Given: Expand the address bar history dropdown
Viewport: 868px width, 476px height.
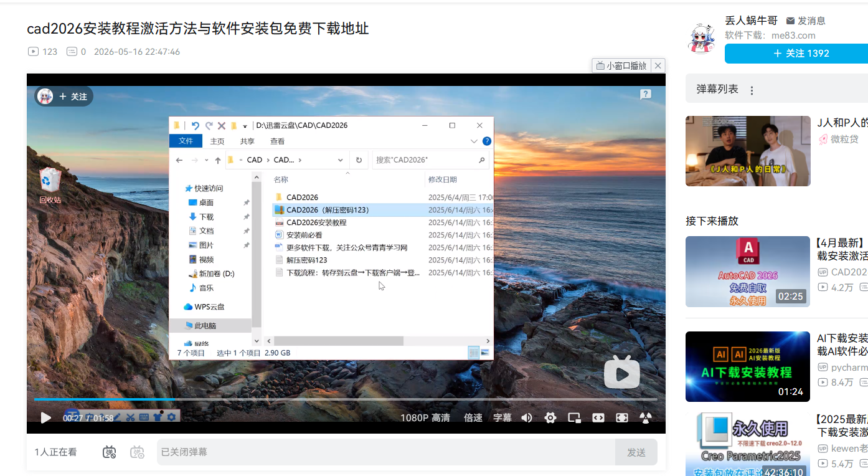Looking at the screenshot, I should pos(341,160).
